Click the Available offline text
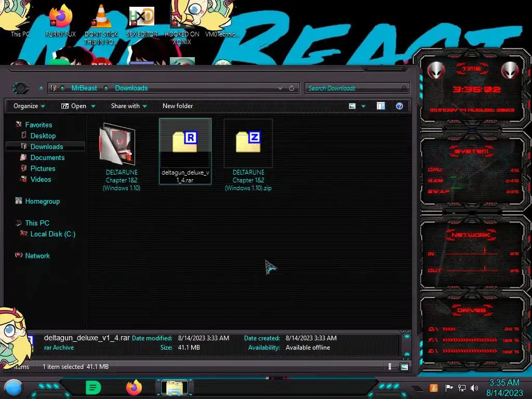 (308, 348)
